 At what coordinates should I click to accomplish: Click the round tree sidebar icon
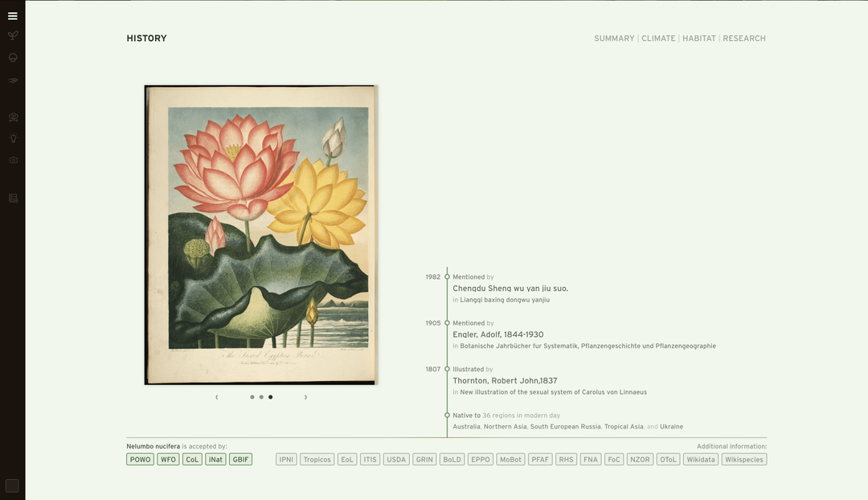pyautogui.click(x=13, y=58)
